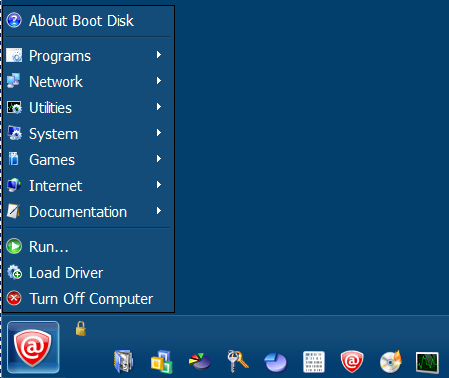Select Turn Off Computer
Screen dimensions: 449x378
88,298
